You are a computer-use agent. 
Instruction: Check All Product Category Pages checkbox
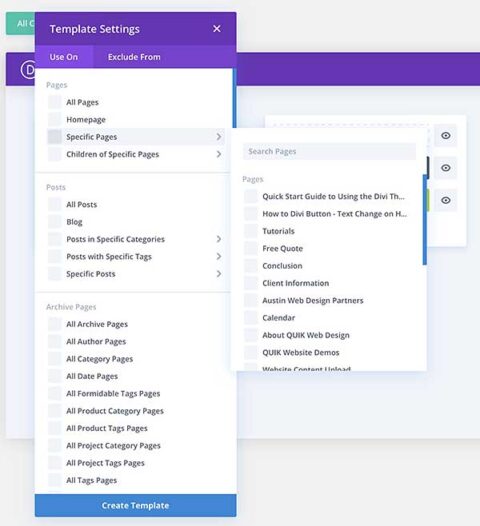tap(54, 411)
